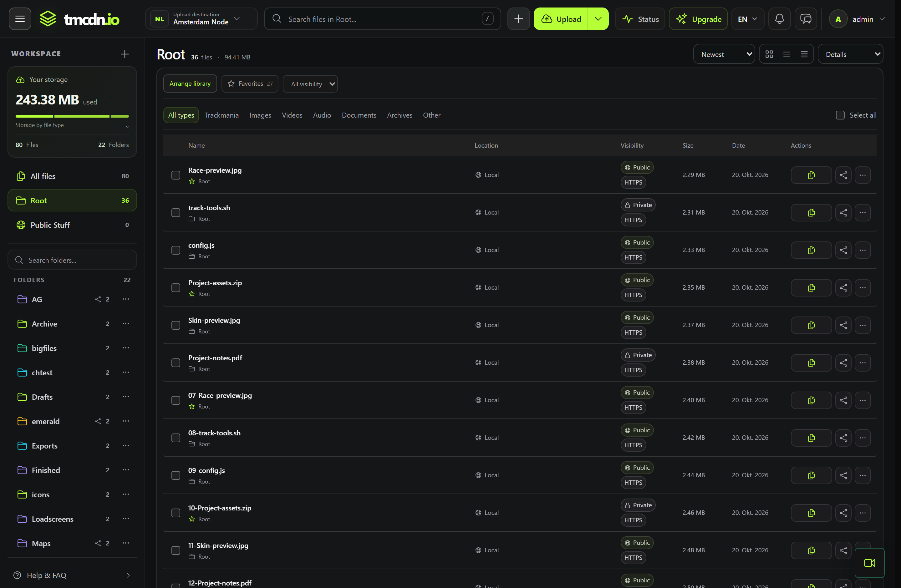This screenshot has width=901, height=588.
Task: Open the chat feedback icon
Action: click(x=805, y=19)
